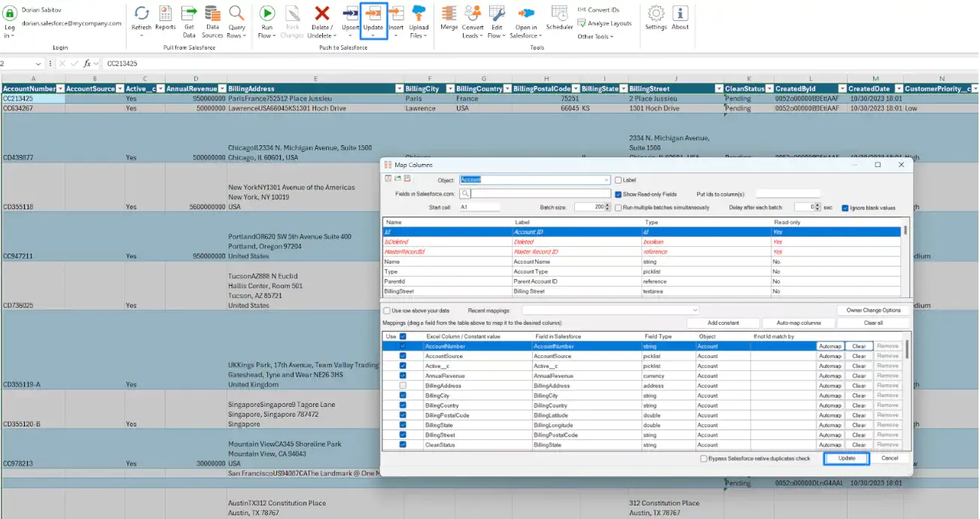Click the Start cell field showing A1
Screen dimensions: 980x519
click(x=479, y=207)
